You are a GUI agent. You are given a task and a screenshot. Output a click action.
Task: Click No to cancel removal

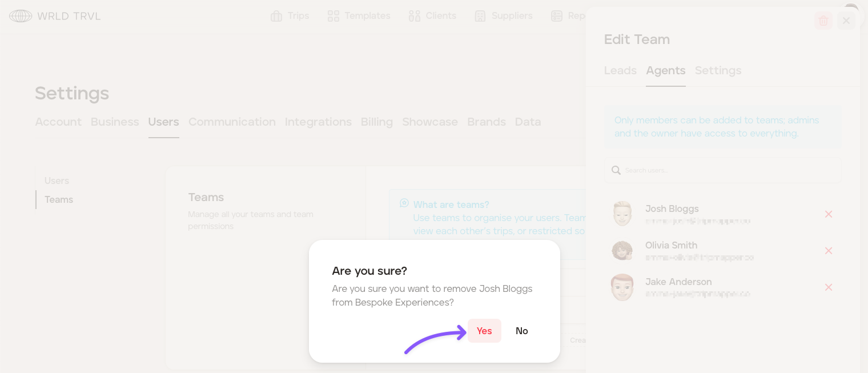click(521, 331)
